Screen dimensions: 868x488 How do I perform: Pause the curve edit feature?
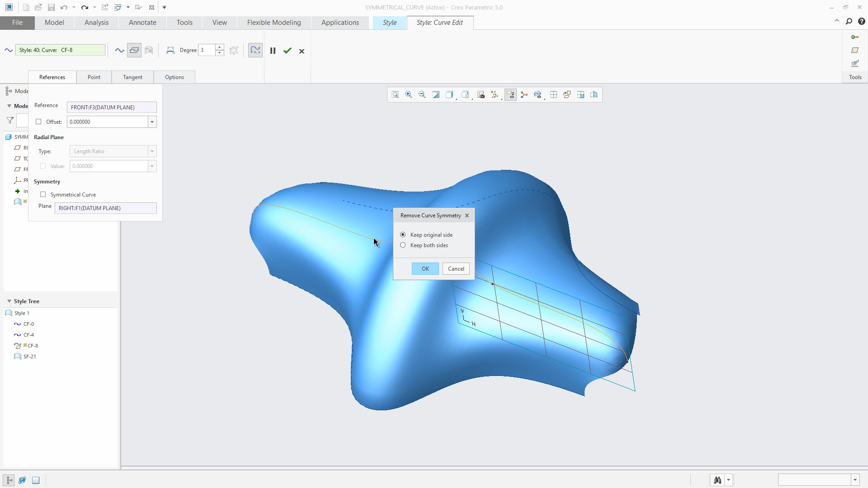(273, 51)
